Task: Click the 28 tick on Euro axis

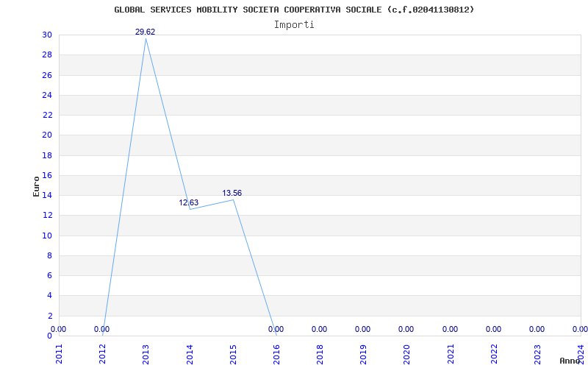Action: point(47,54)
